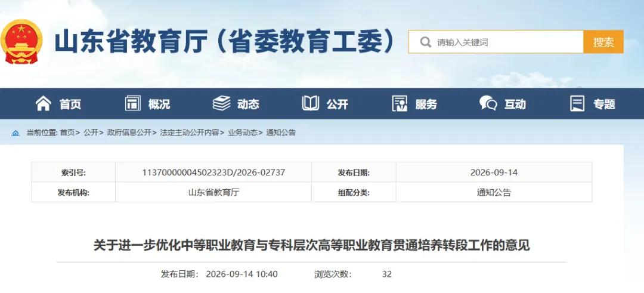The image size is (644, 293).
Task: Click the 概况 overview panel icon
Action: click(x=132, y=104)
